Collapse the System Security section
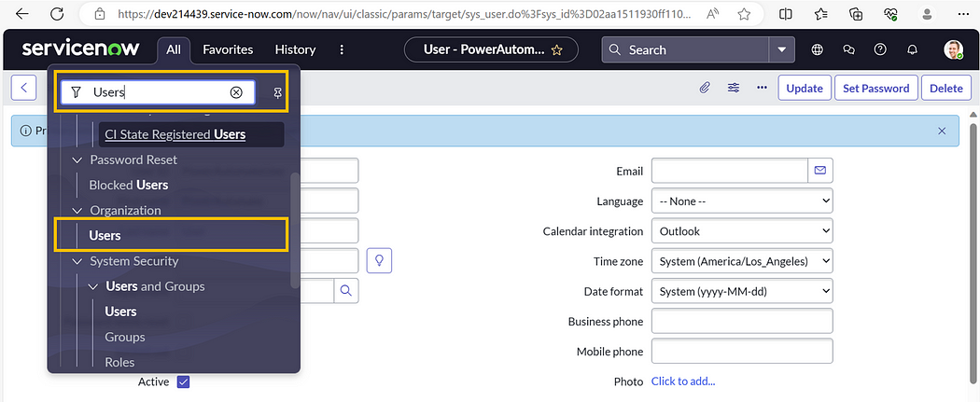Screen dimensions: 980x402 [x=77, y=261]
